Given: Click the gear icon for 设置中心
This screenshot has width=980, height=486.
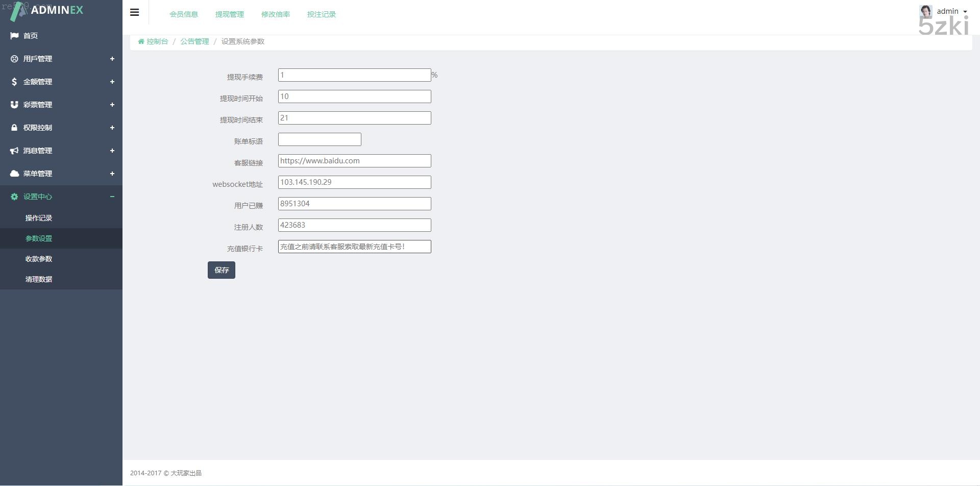Looking at the screenshot, I should (14, 197).
